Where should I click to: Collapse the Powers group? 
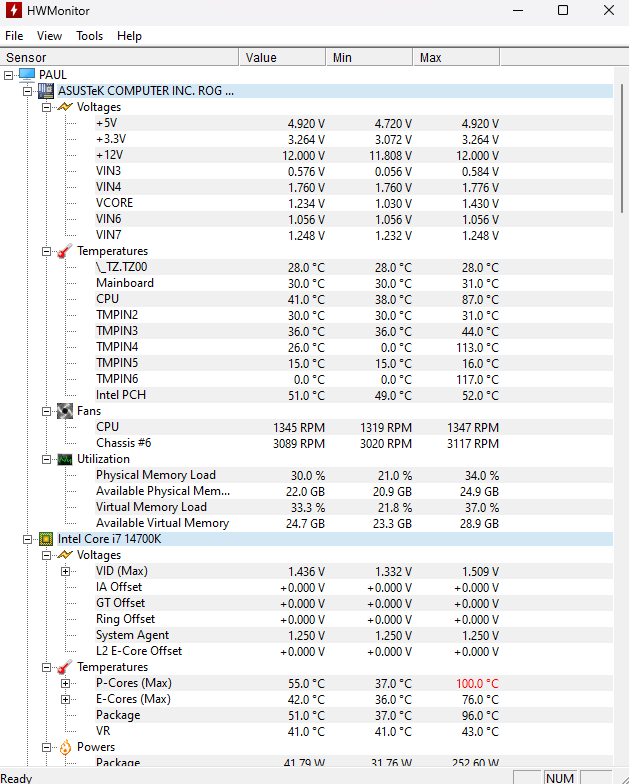click(46, 747)
